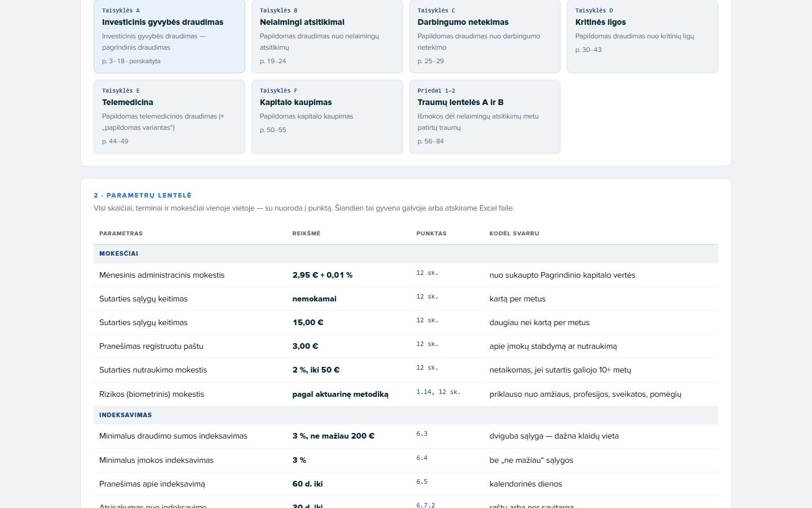812x508 pixels.
Task: Click the KODĖL SVARBU column header
Action: point(514,233)
